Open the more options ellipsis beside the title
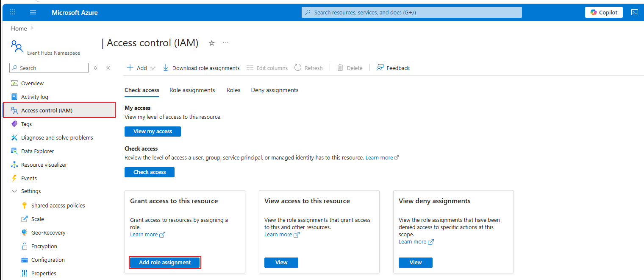The width and height of the screenshot is (644, 280). tap(225, 43)
